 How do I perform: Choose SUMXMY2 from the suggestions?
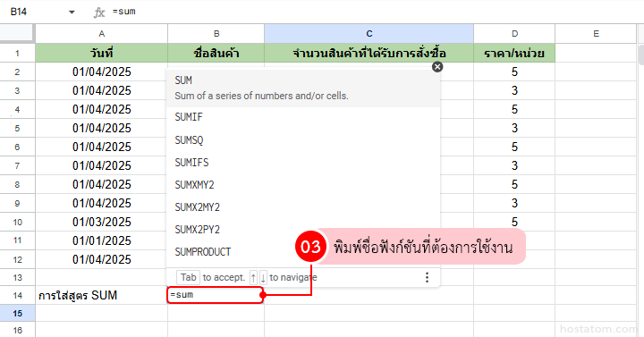[303, 185]
